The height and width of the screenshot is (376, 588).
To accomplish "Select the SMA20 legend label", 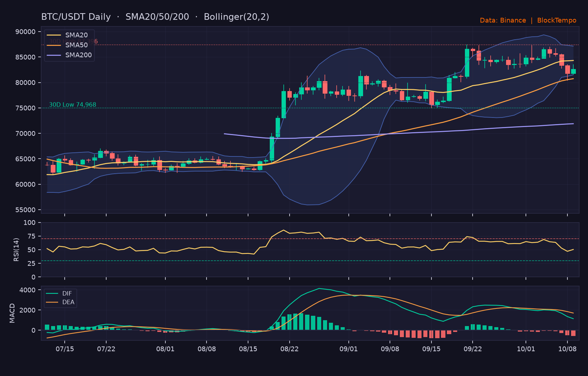I will (76, 35).
